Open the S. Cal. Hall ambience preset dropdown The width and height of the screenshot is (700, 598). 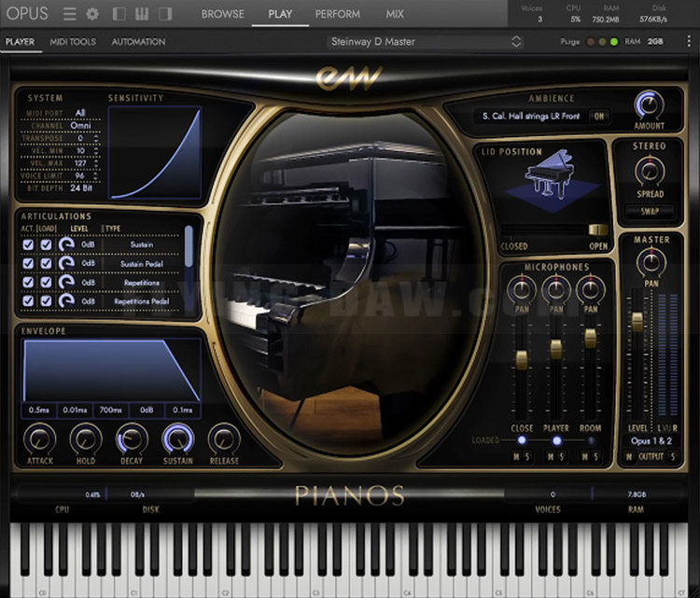click(531, 116)
